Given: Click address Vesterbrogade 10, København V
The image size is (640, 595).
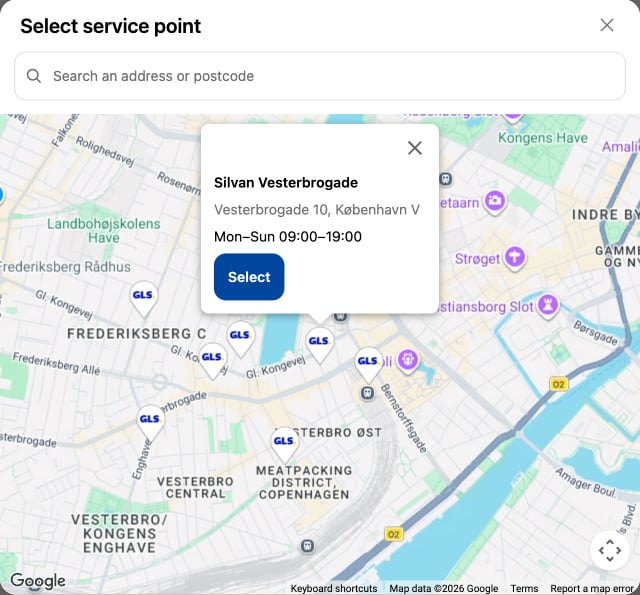Looking at the screenshot, I should 317,209.
